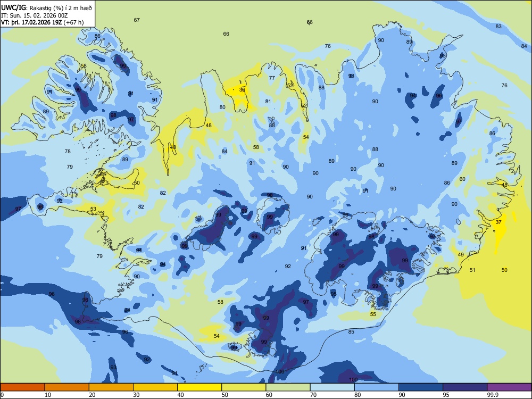
Task: Click the legend label "99.9"
Action: point(493,395)
